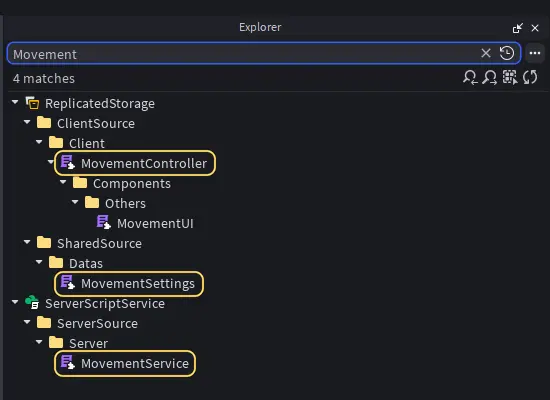Collapse the Components folder arrow
This screenshot has height=400, width=550.
click(x=63, y=182)
